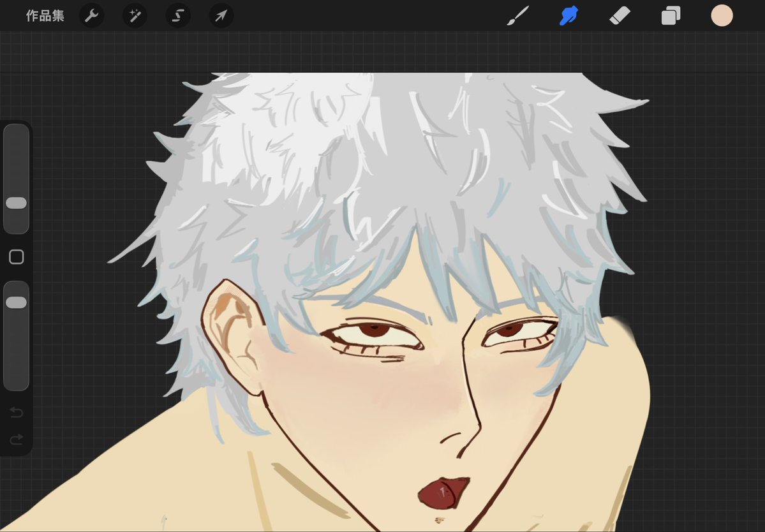
Task: Activate the Transform arrow tool
Action: [x=221, y=15]
